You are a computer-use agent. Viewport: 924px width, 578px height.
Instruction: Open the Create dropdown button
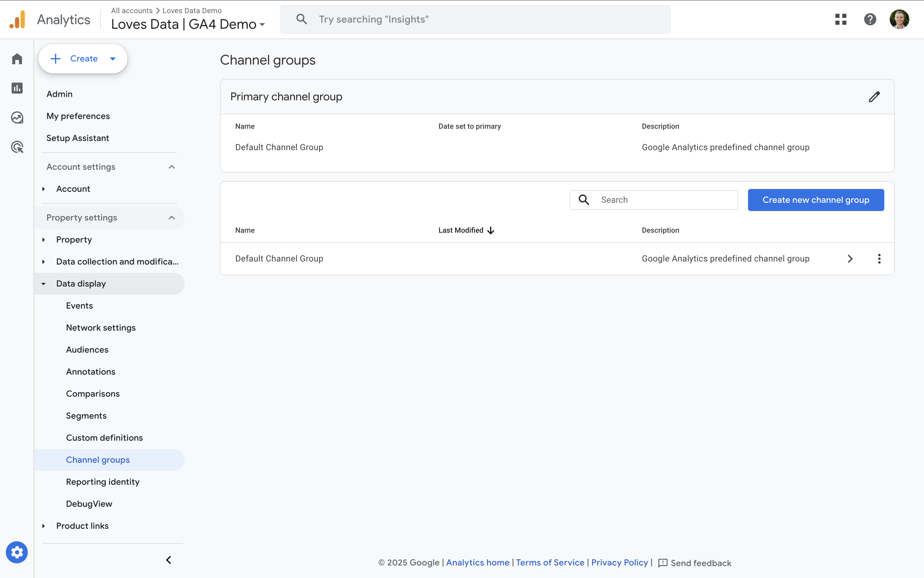[x=83, y=58]
